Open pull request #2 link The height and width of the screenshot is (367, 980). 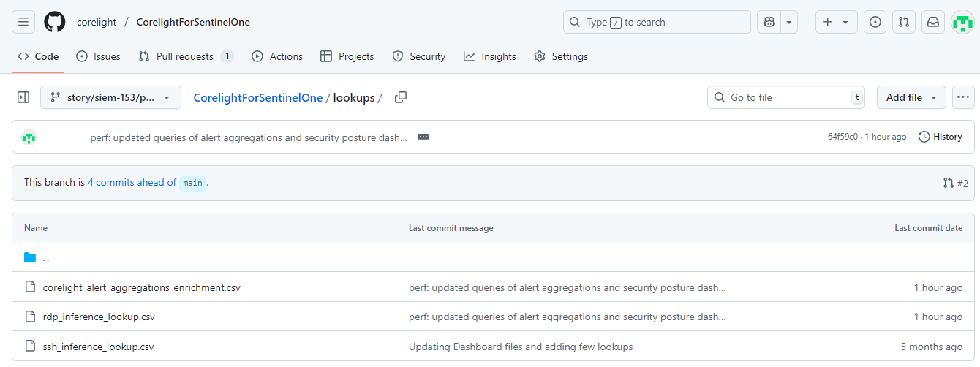click(956, 183)
